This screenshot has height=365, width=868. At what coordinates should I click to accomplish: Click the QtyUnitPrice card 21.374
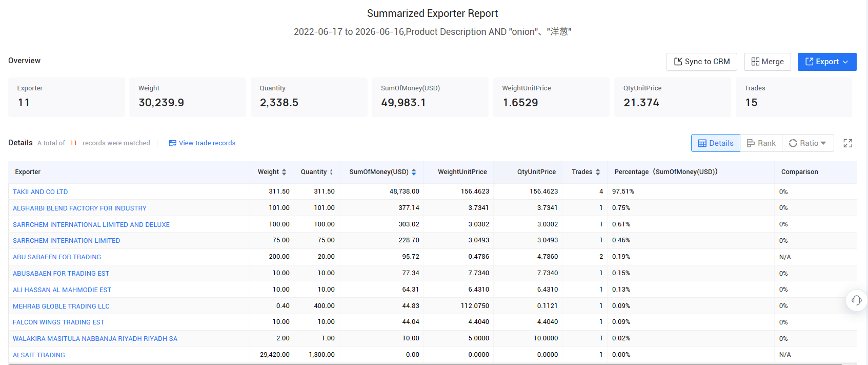click(673, 97)
